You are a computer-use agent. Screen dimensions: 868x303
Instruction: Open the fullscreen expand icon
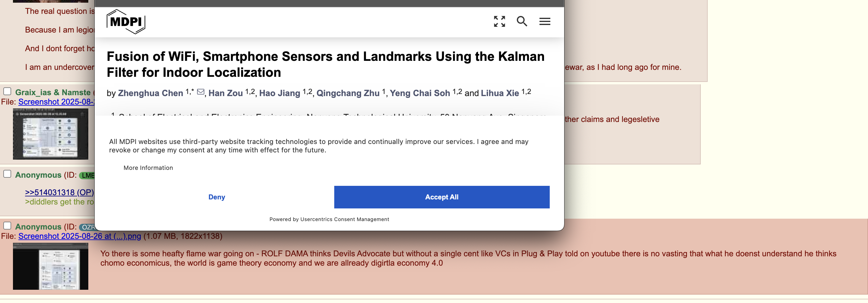[499, 22]
